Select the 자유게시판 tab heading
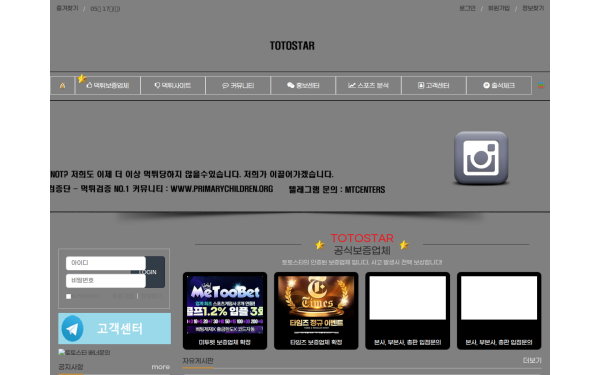 pyautogui.click(x=198, y=361)
